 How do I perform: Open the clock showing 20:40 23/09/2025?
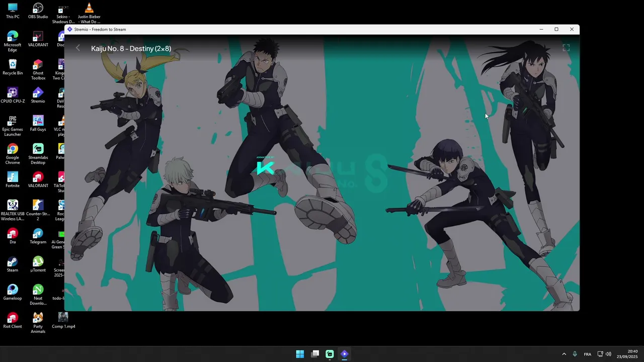click(x=627, y=354)
